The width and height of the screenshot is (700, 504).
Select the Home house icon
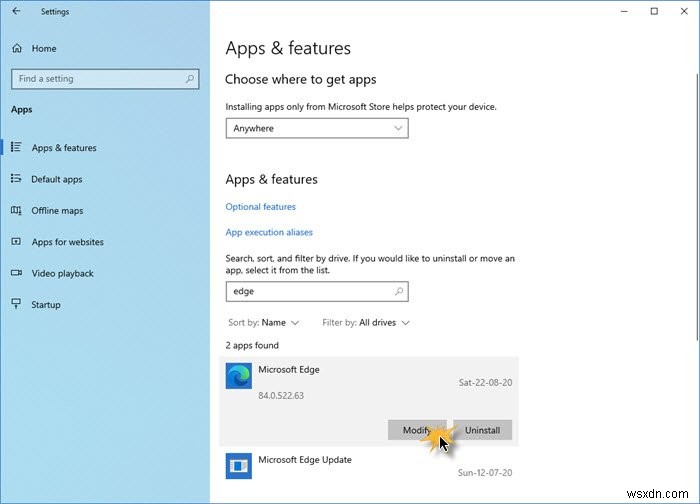coord(17,48)
